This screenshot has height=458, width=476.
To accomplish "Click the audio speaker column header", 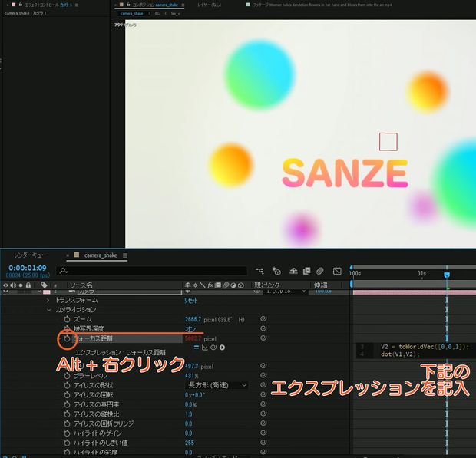I will 13,285.
